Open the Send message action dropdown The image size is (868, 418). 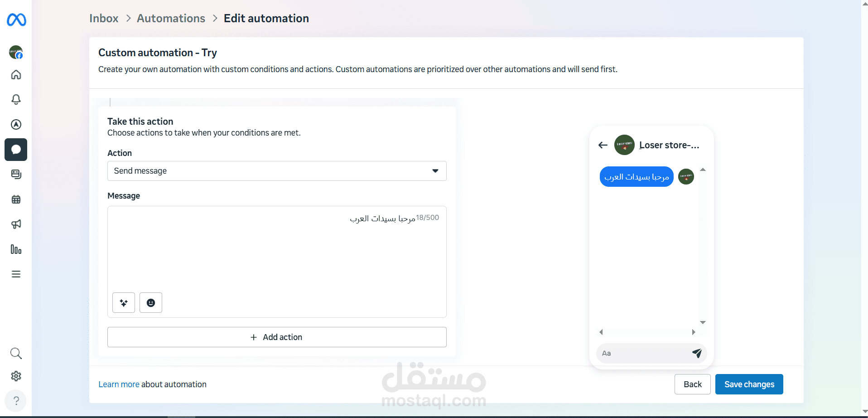pos(277,171)
